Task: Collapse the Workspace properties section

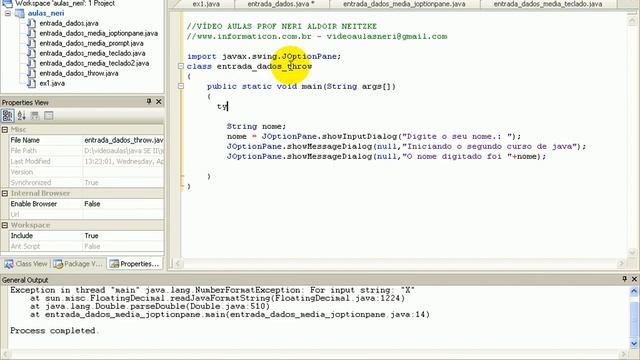Action: tap(5, 225)
